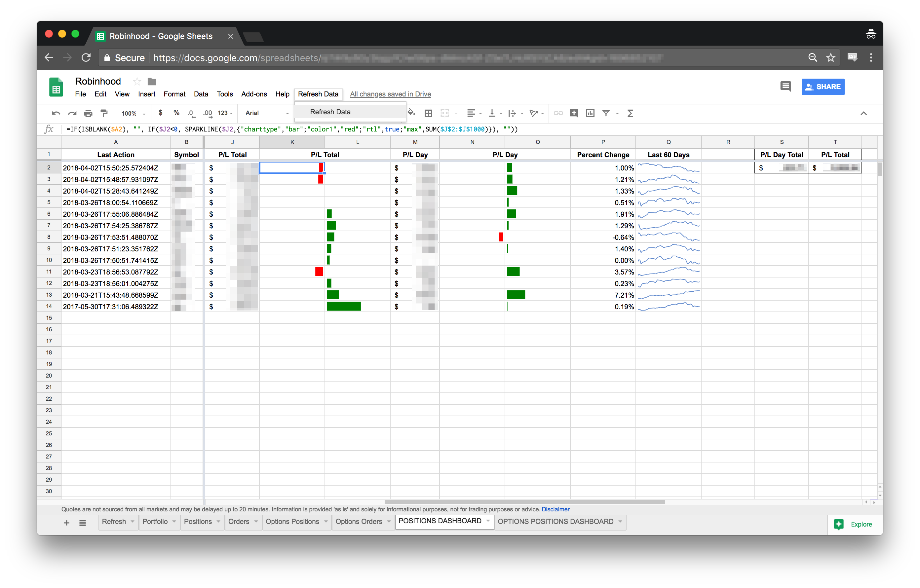Select column Q header
The image size is (920, 588).
(x=668, y=142)
